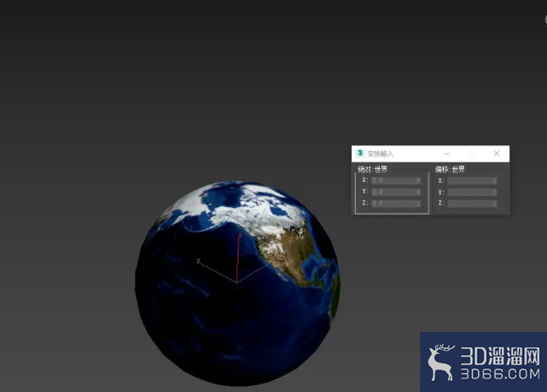Click the 3ds Max icon in 变换输入 title bar
Viewport: 547px width, 392px height.
pyautogui.click(x=360, y=153)
